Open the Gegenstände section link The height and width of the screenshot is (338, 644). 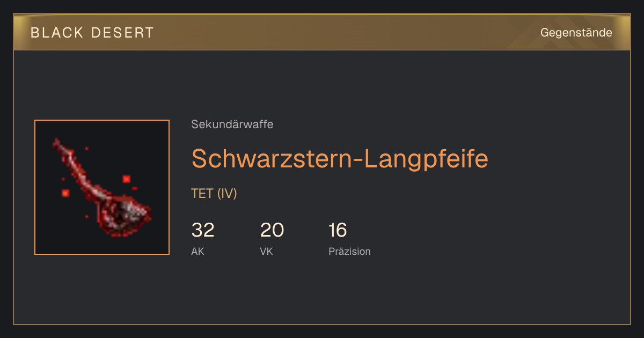[x=576, y=33]
